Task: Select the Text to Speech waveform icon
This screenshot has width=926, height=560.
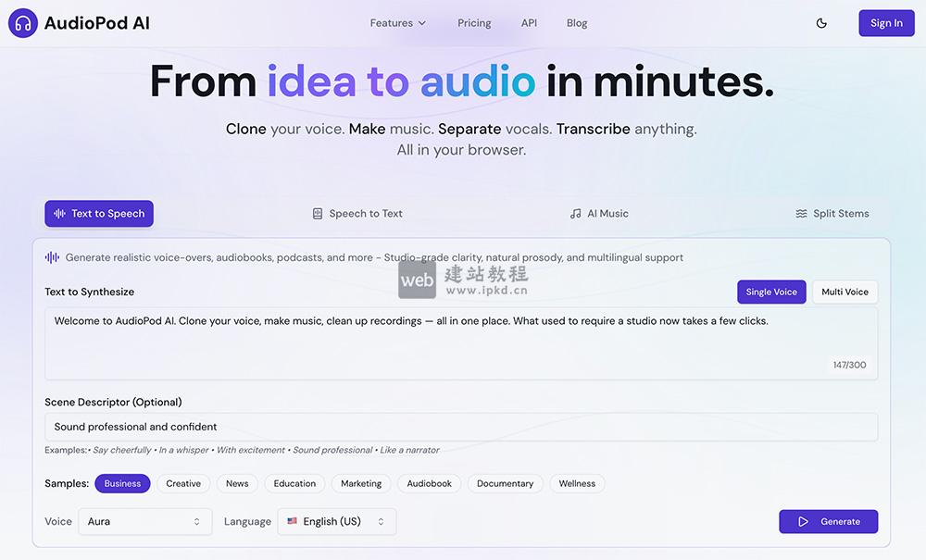Action: coord(59,213)
